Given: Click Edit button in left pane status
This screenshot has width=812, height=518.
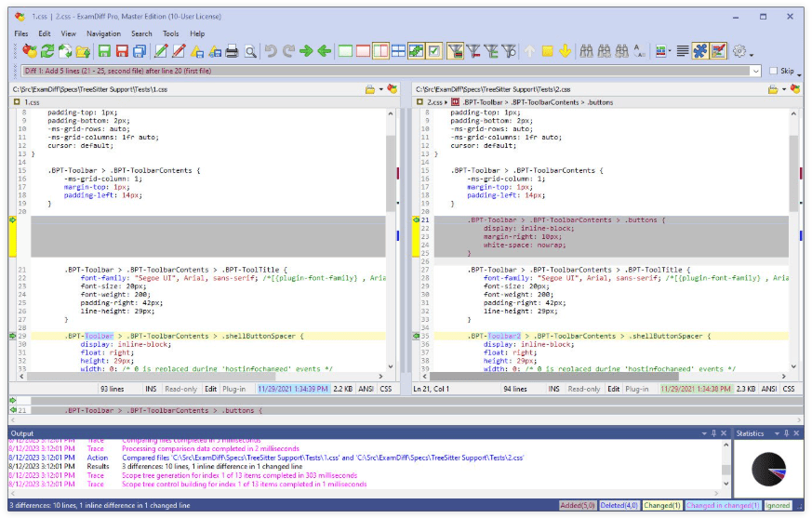Looking at the screenshot, I should point(211,389).
